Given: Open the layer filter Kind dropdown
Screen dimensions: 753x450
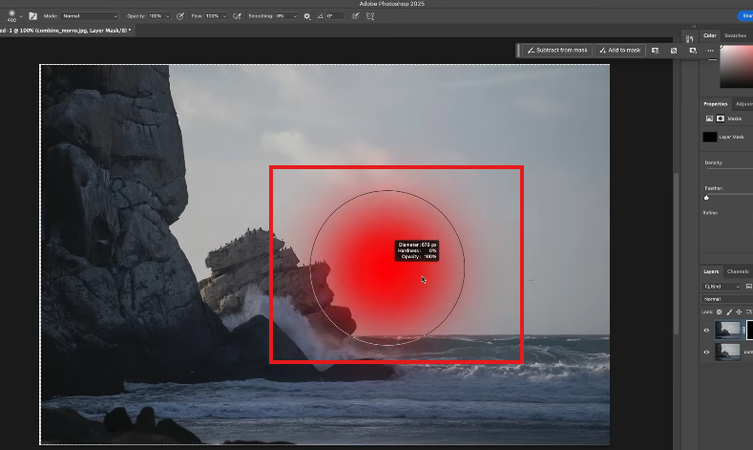Looking at the screenshot, I should click(722, 287).
